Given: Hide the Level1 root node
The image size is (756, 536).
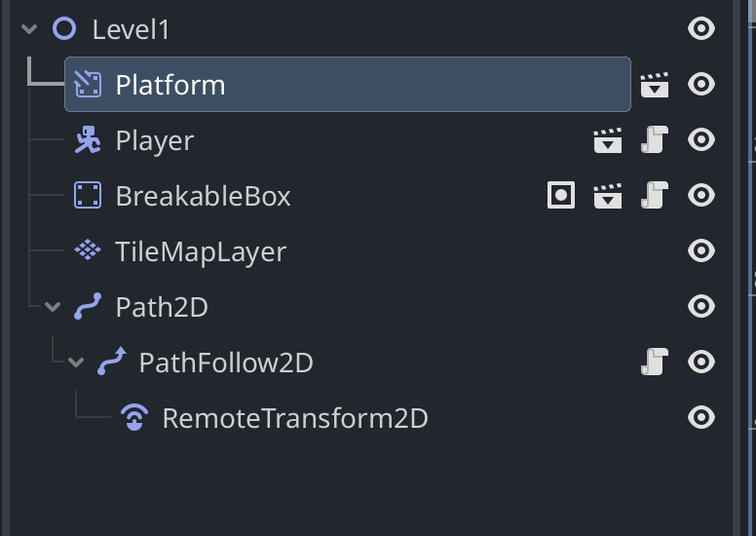Looking at the screenshot, I should (x=701, y=29).
